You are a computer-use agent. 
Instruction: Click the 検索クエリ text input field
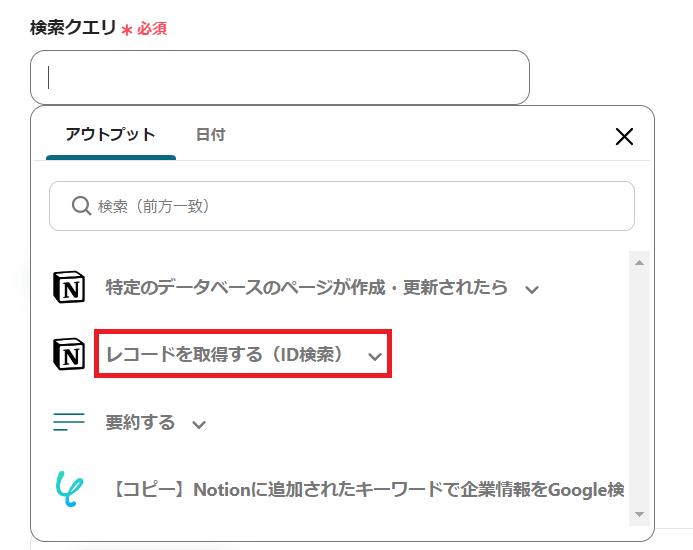point(280,77)
